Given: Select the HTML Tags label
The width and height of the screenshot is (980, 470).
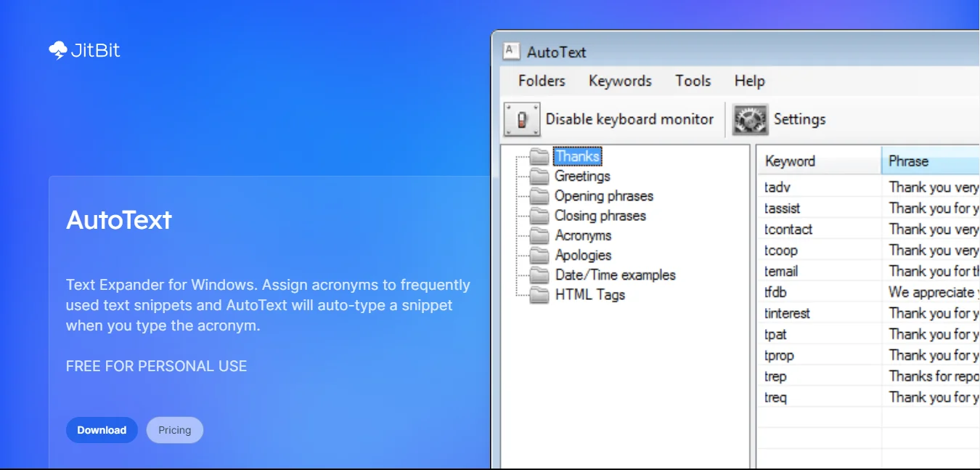Looking at the screenshot, I should click(x=589, y=294).
